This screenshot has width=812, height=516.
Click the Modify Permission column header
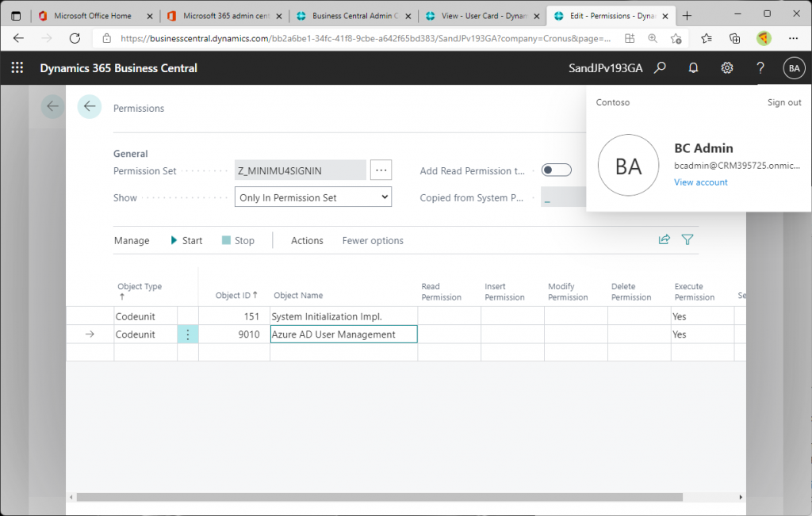click(568, 292)
